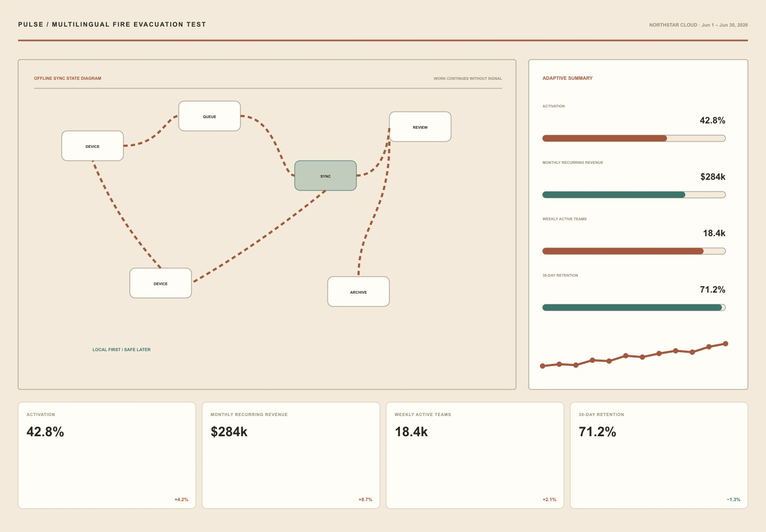Viewport: 766px width, 532px height.
Task: Click the "LOCAL FIRST / SAFE LATER" label
Action: point(121,350)
